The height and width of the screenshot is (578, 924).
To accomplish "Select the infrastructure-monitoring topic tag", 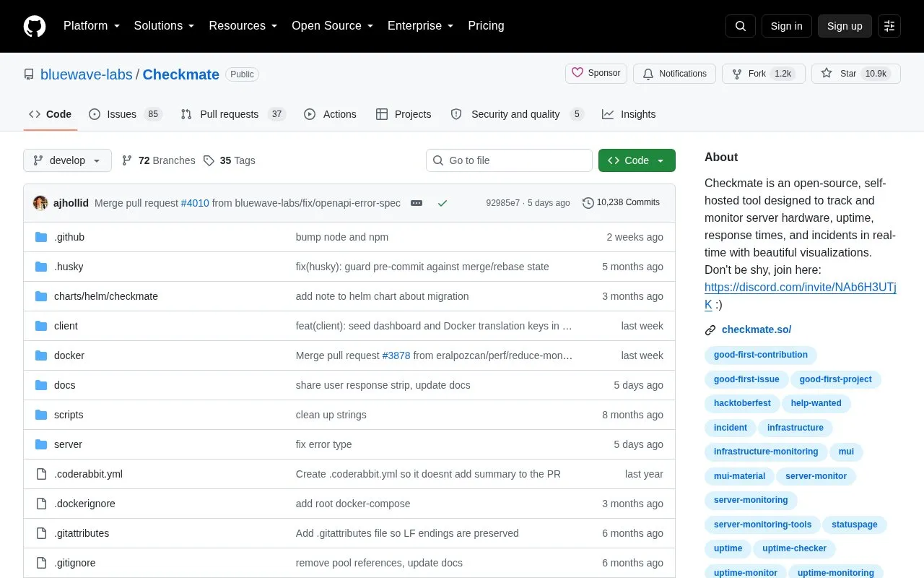I will coord(766,452).
